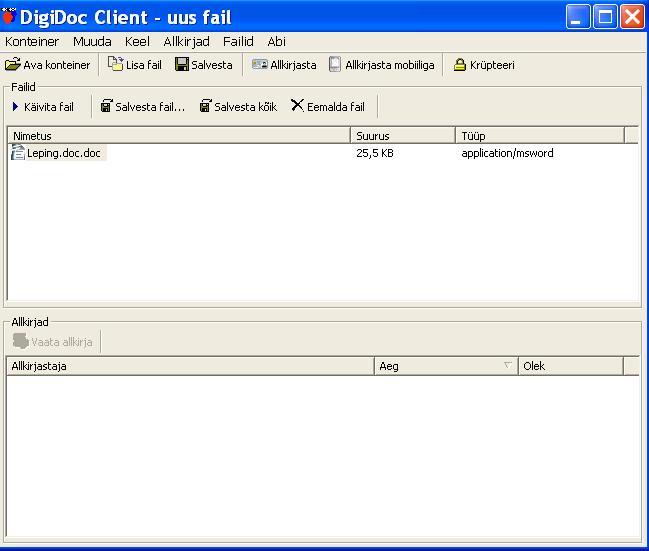
Task: Click the Salvesta kõik icon
Action: click(x=205, y=106)
